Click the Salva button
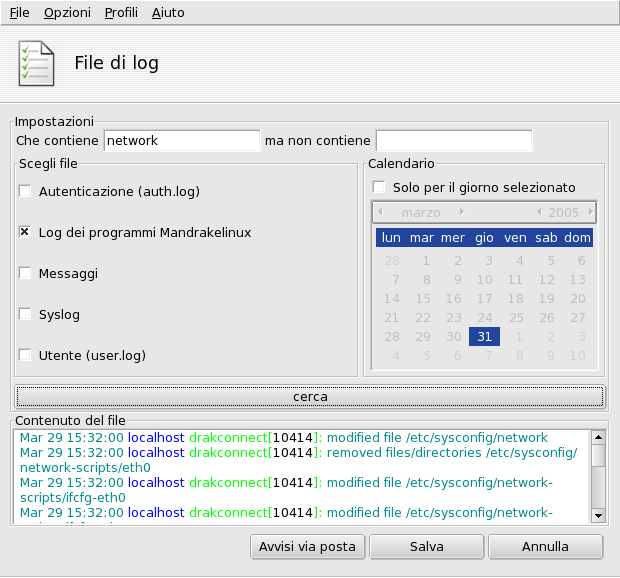The image size is (620, 578). 426,547
